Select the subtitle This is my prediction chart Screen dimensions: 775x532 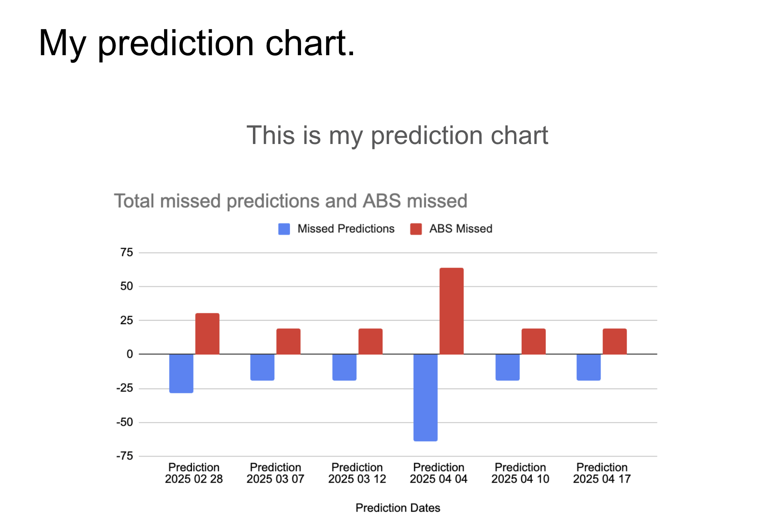(x=397, y=135)
